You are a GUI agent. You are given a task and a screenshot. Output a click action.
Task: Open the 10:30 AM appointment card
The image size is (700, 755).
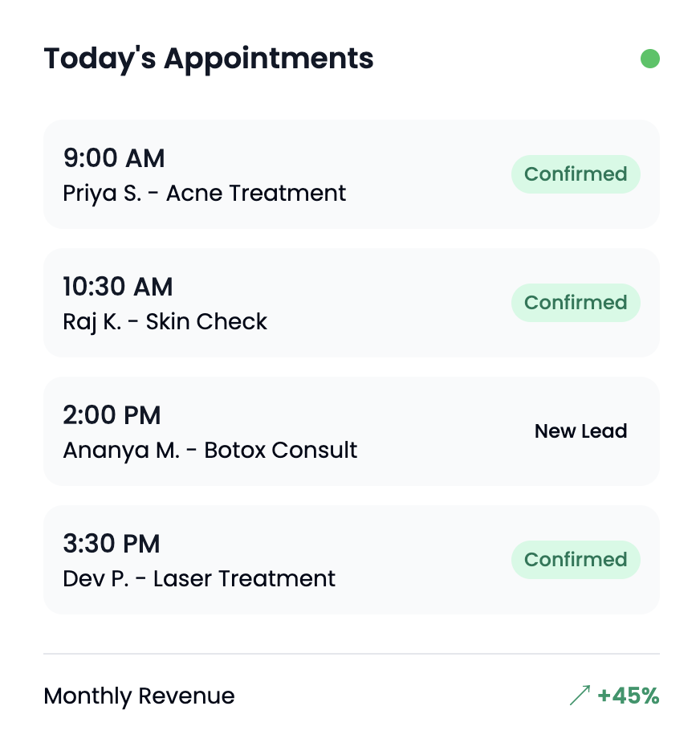point(351,303)
